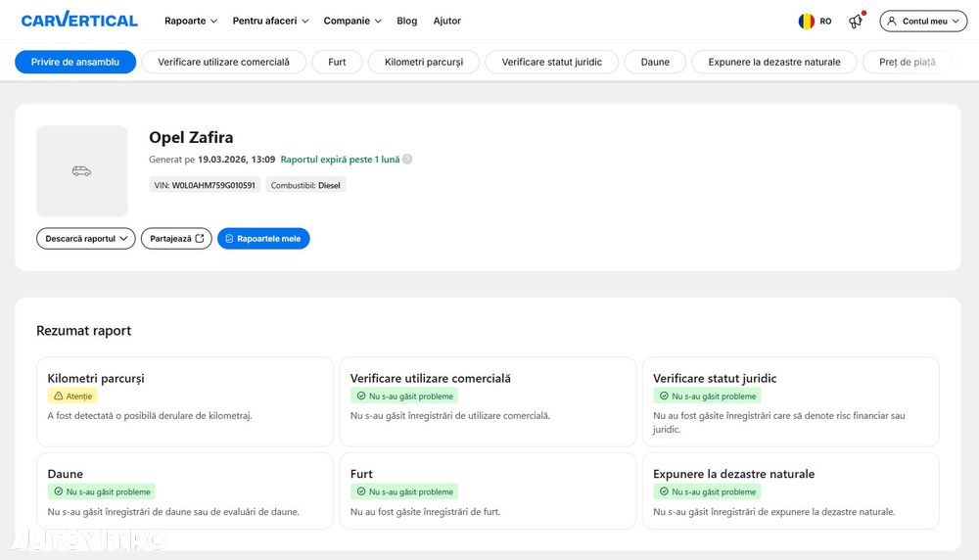The width and height of the screenshot is (979, 560).
Task: Open the Companie dropdown menu
Action: [x=352, y=21]
